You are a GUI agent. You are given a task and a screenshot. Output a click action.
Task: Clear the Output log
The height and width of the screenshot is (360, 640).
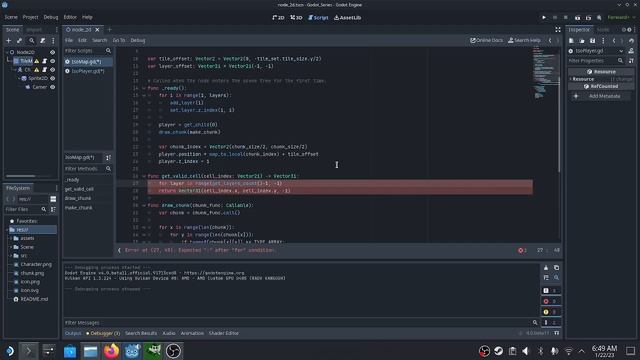click(546, 268)
